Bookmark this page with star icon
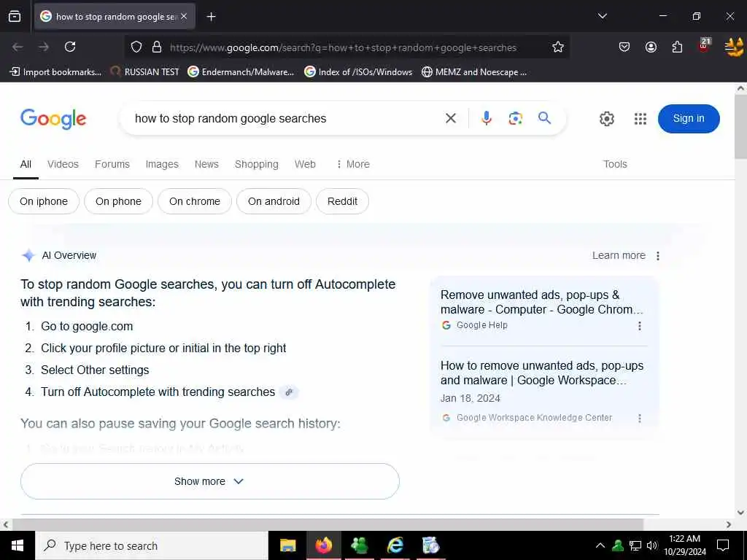Image resolution: width=747 pixels, height=560 pixels. [x=558, y=47]
